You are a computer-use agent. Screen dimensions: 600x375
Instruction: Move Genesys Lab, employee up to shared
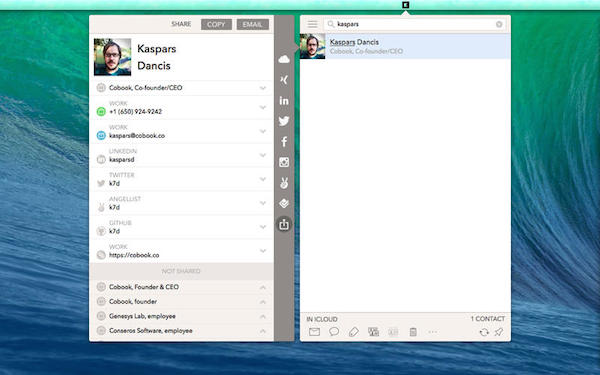(x=263, y=316)
